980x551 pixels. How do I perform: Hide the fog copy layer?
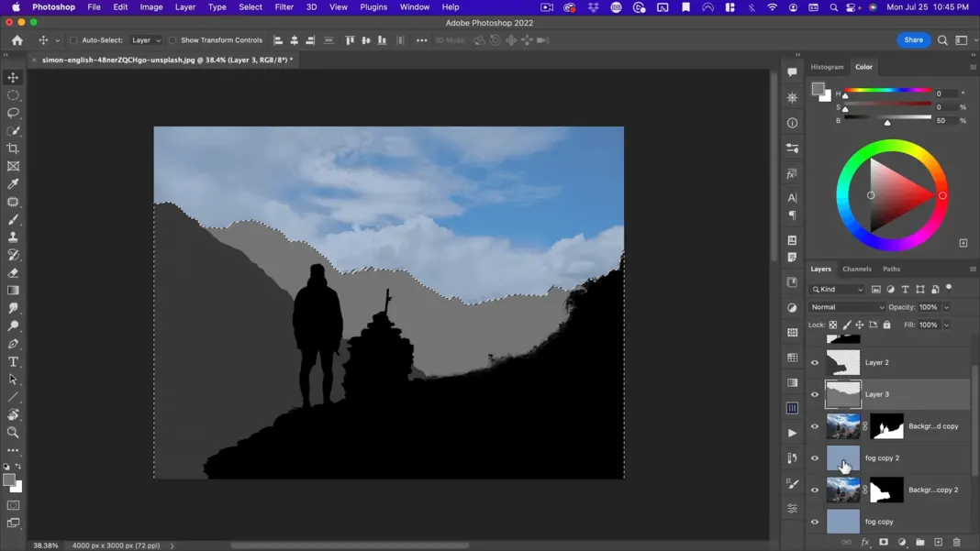(815, 522)
